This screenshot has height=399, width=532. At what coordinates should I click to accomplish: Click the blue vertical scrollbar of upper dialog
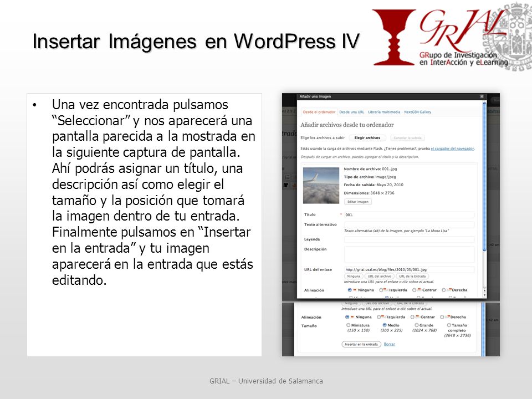point(484,176)
